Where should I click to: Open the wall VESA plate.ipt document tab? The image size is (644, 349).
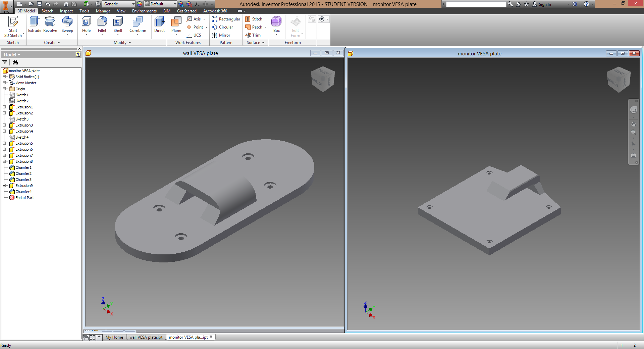146,337
